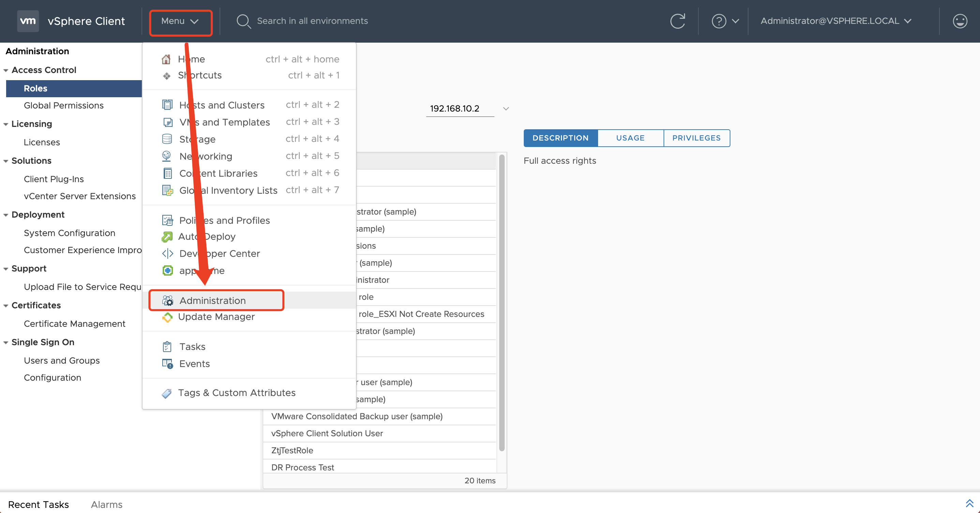Open Certificate Management

pyautogui.click(x=75, y=324)
